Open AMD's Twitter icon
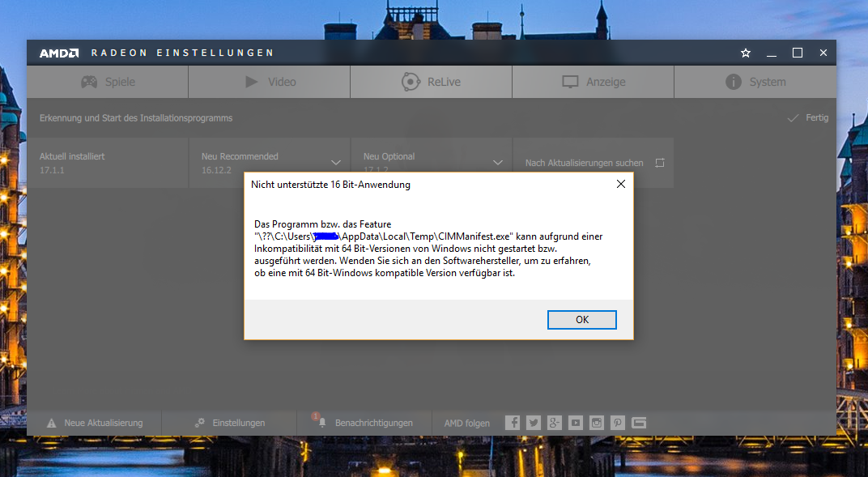Image resolution: width=868 pixels, height=477 pixels. pyautogui.click(x=534, y=423)
